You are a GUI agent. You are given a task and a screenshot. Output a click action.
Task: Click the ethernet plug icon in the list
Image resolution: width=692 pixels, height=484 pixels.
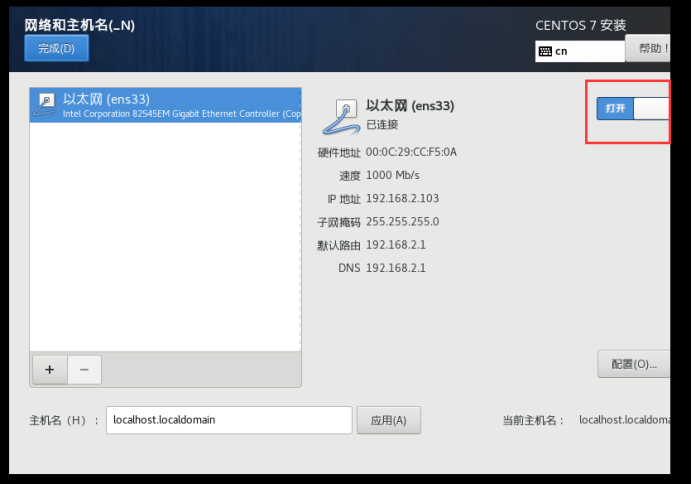[x=45, y=105]
